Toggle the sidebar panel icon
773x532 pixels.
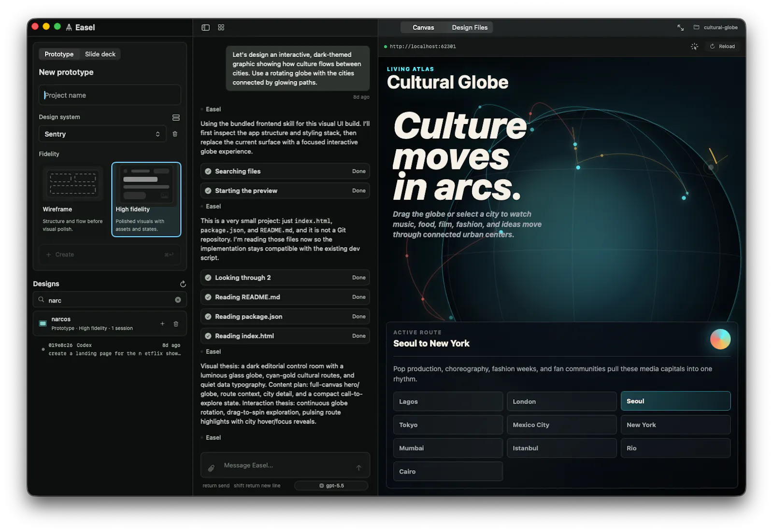[205, 28]
